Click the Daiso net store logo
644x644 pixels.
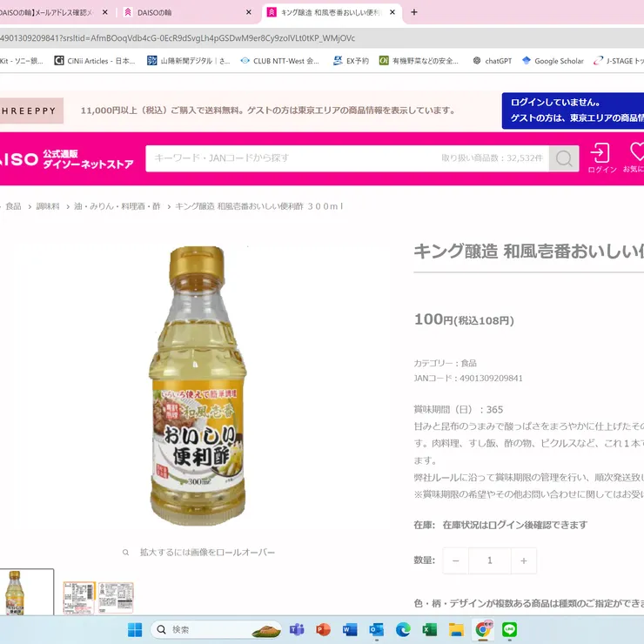67,159
